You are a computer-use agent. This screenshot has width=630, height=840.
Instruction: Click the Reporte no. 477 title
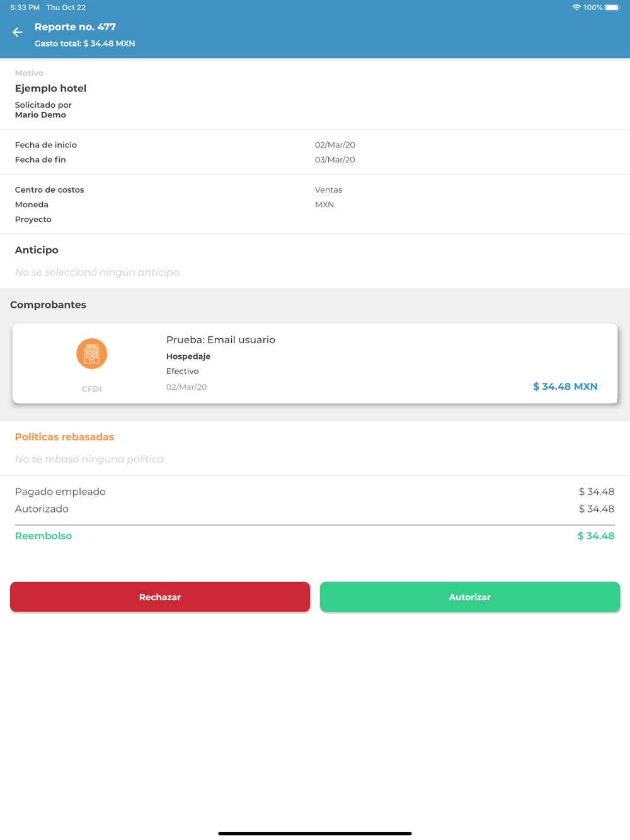(x=75, y=27)
